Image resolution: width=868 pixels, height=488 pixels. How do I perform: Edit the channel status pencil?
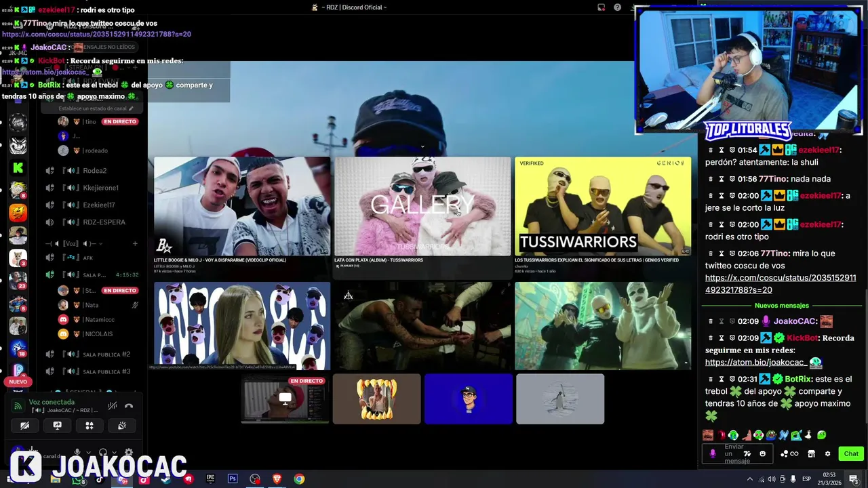tap(131, 108)
